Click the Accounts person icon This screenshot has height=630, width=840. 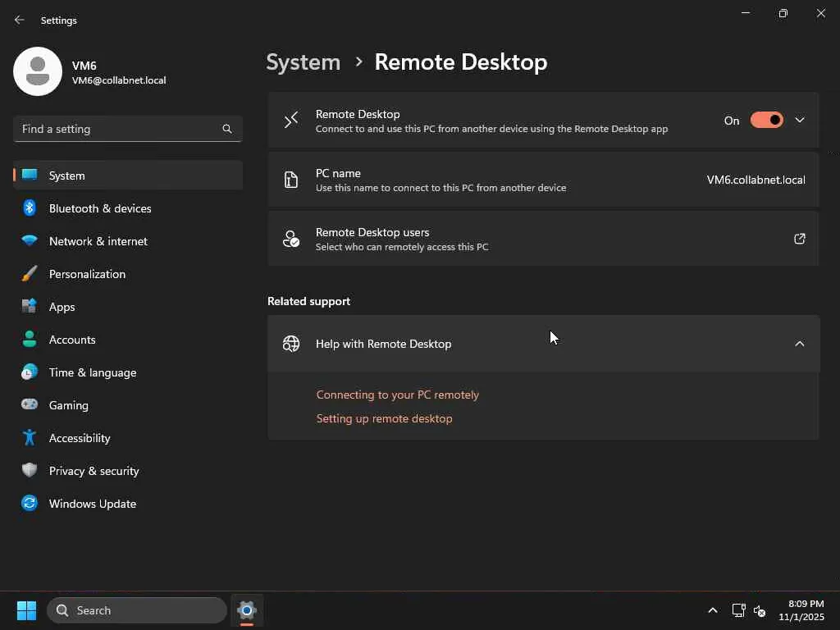click(x=30, y=339)
